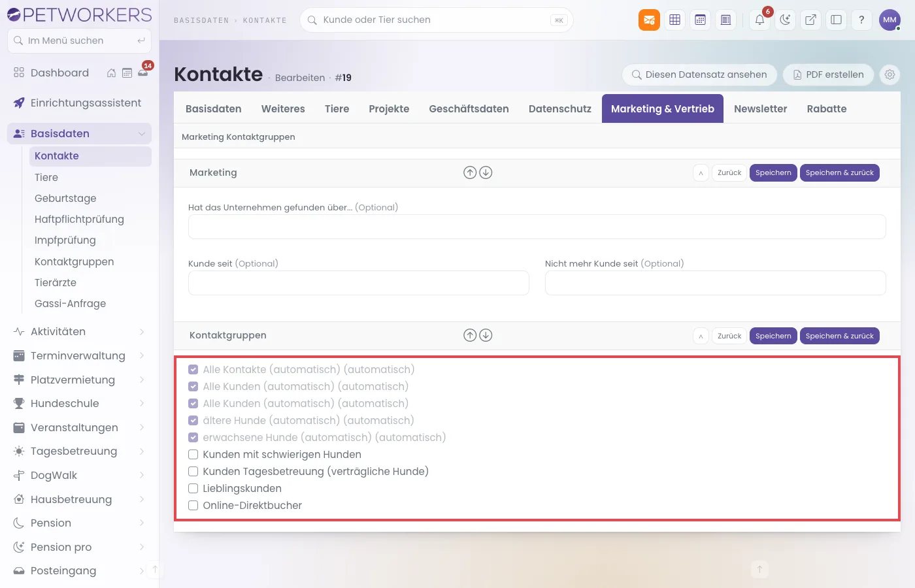This screenshot has height=588, width=915.
Task: Switch to the Weiteres tab
Action: tap(283, 108)
